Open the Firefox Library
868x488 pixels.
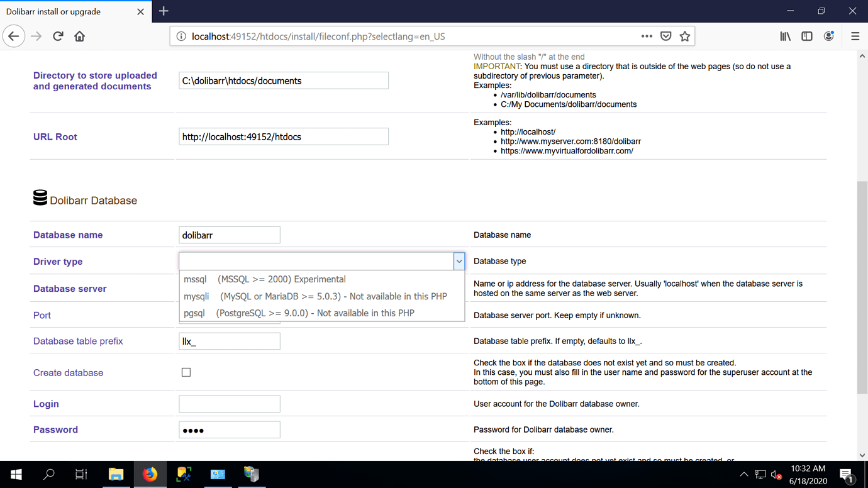[785, 36]
